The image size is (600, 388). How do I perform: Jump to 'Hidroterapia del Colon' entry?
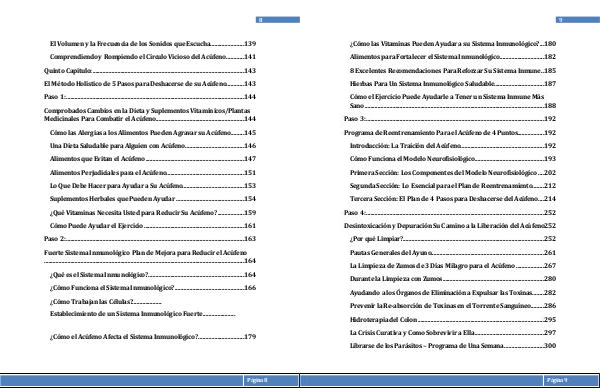point(453,320)
